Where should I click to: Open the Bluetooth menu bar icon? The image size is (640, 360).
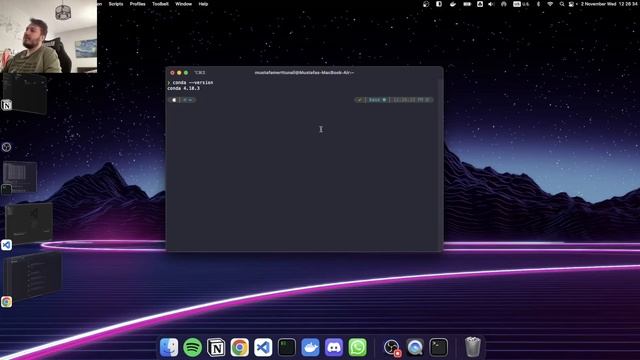538,4
